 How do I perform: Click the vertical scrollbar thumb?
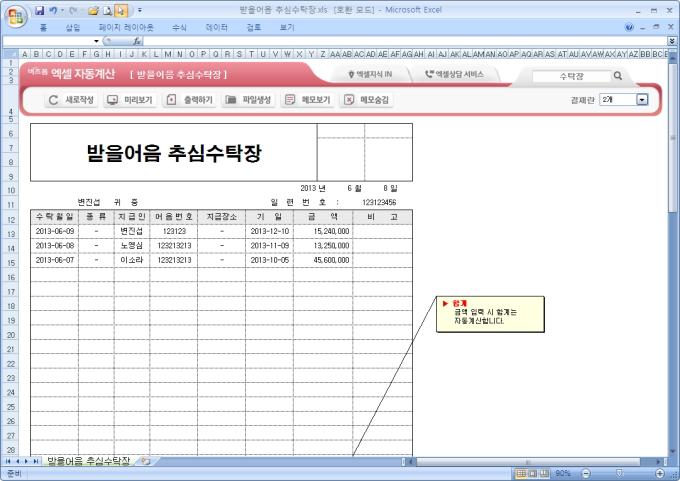(673, 138)
